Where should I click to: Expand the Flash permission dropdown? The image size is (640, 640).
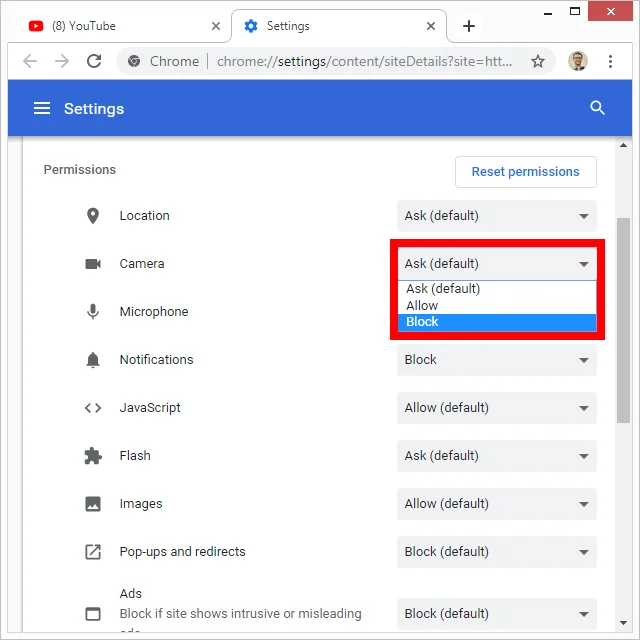click(497, 456)
